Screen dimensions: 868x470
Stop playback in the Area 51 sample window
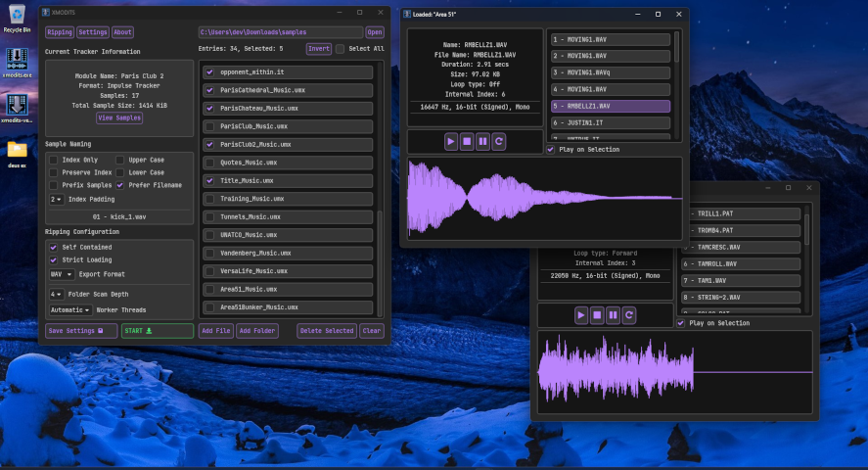point(467,141)
